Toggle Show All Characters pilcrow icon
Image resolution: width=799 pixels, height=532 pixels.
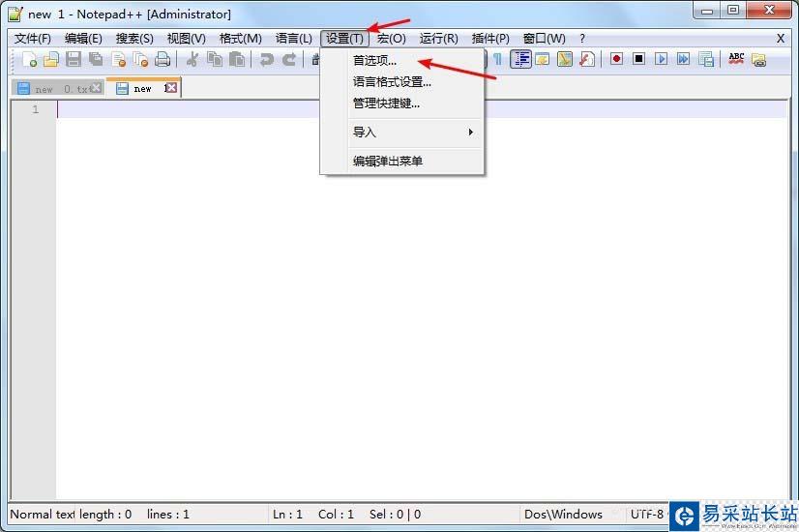coord(497,60)
